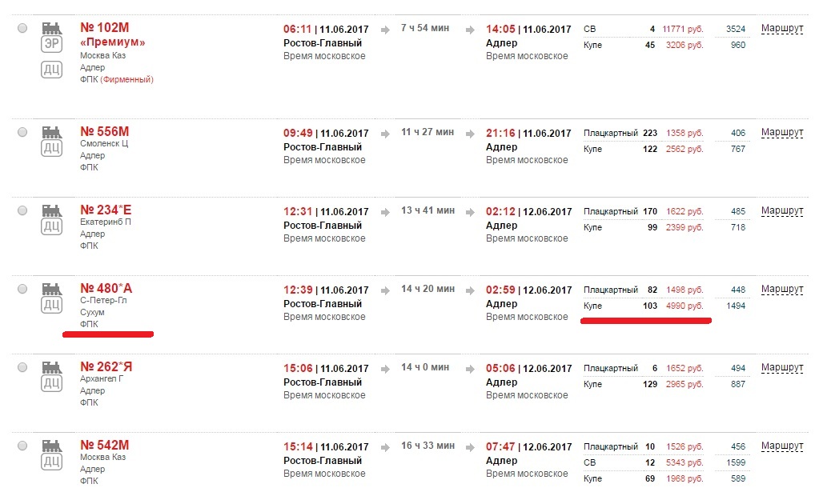Click the duration arrow icon for train 102М
Image resolution: width=819 pixels, height=504 pixels.
pos(385,30)
